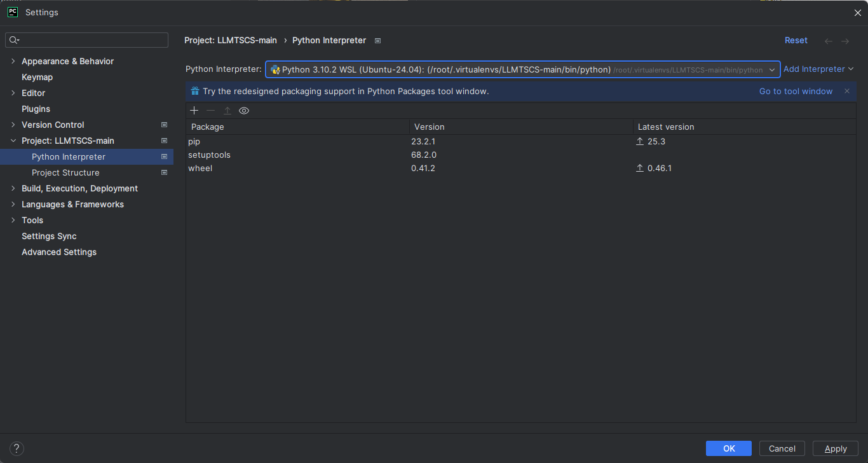Expand the Appearance & Behavior section
This screenshot has height=463, width=868.
coord(13,61)
